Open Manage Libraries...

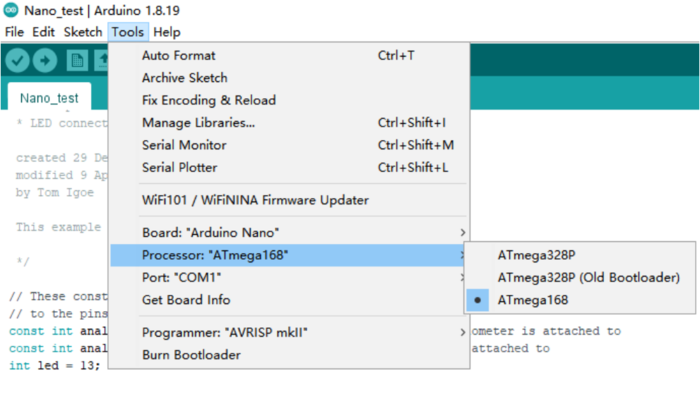[x=289, y=122]
